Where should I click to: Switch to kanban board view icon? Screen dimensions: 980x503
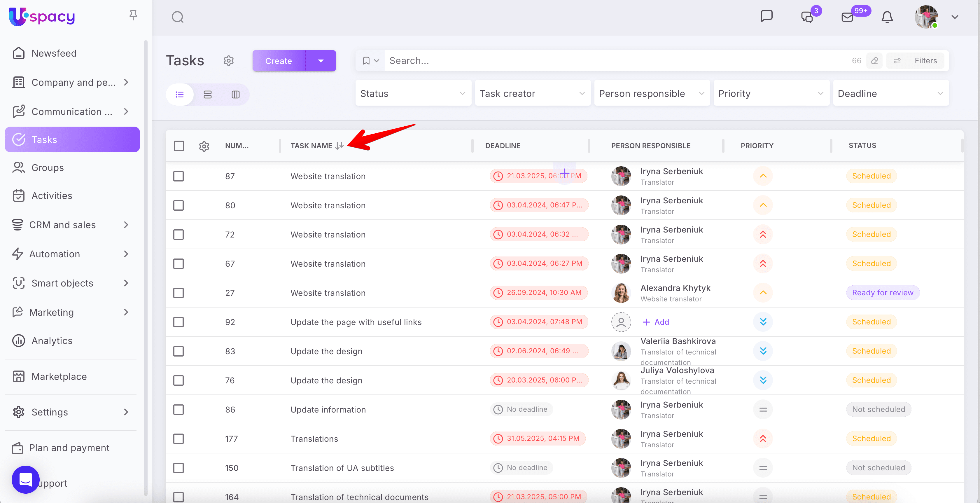(207, 94)
